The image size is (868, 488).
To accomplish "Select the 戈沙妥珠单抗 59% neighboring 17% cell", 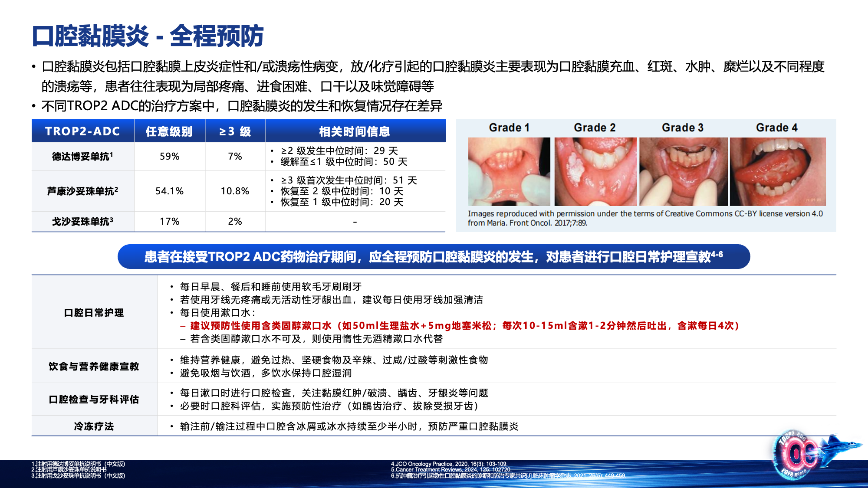I will click(170, 221).
